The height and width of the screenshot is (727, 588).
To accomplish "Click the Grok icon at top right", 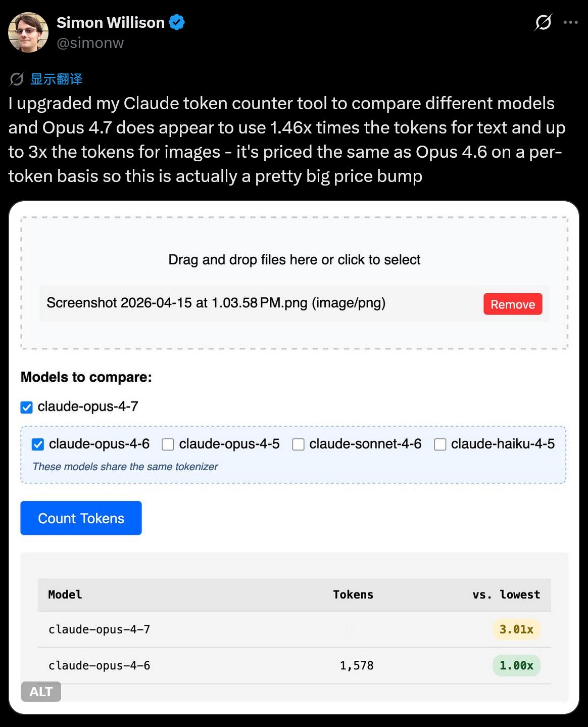I will (543, 22).
